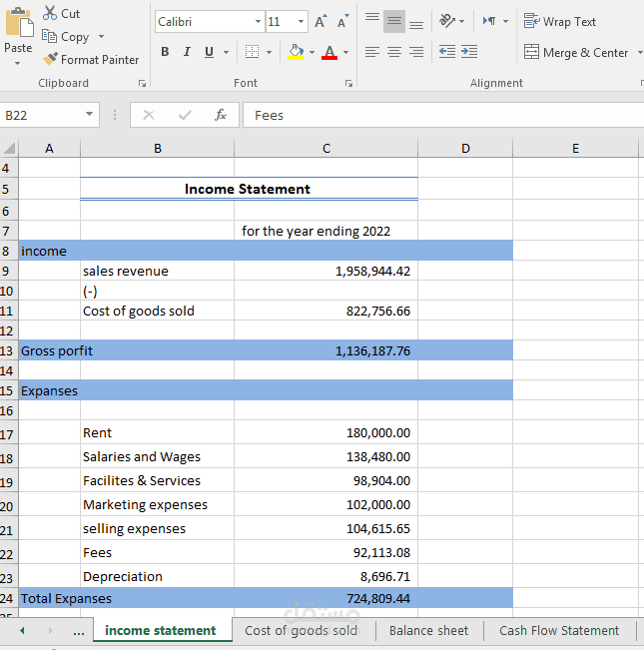Select sales revenue value 1,958,944.42
644x650 pixels.
[326, 271]
